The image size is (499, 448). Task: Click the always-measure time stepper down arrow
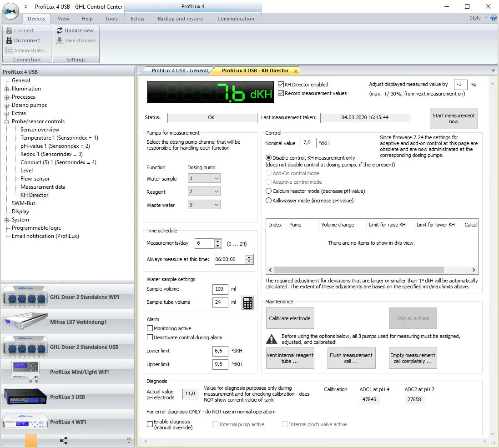[x=249, y=262]
